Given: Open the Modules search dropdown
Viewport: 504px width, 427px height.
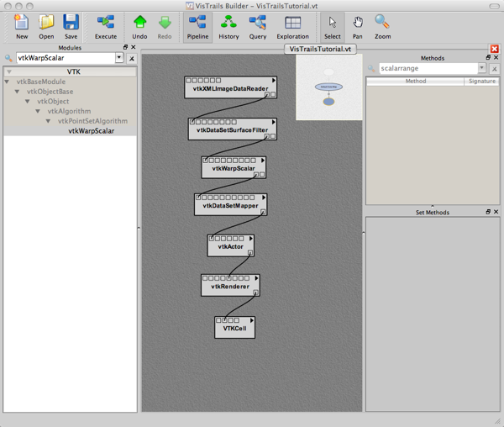Looking at the screenshot, I should [119, 57].
